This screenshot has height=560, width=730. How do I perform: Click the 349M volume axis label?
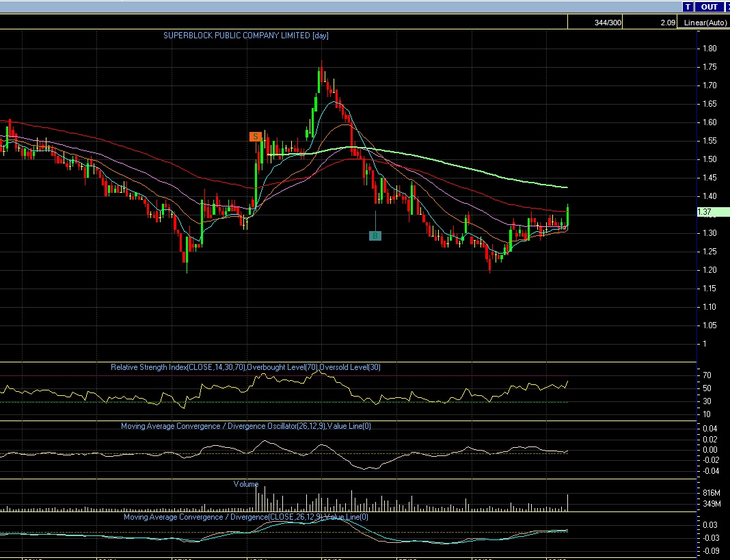pyautogui.click(x=712, y=504)
